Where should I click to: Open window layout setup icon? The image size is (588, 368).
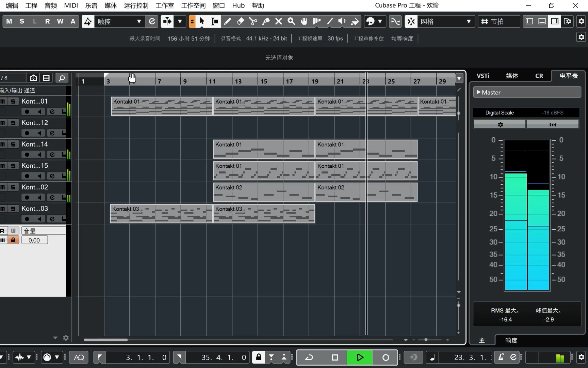[568, 21]
